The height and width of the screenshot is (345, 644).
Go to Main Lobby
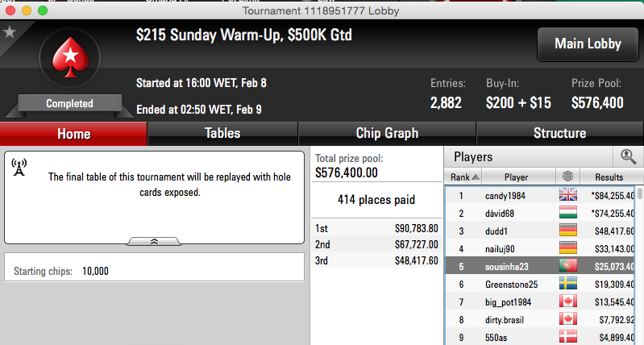click(x=588, y=44)
